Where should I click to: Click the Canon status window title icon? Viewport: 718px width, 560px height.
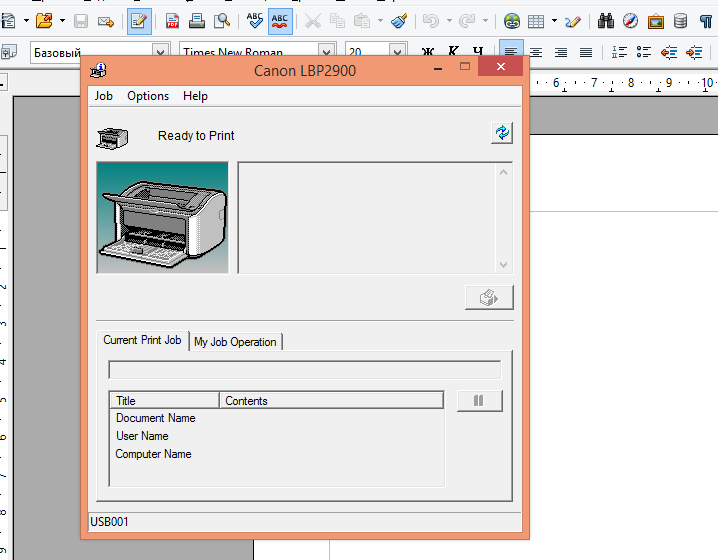(98, 71)
